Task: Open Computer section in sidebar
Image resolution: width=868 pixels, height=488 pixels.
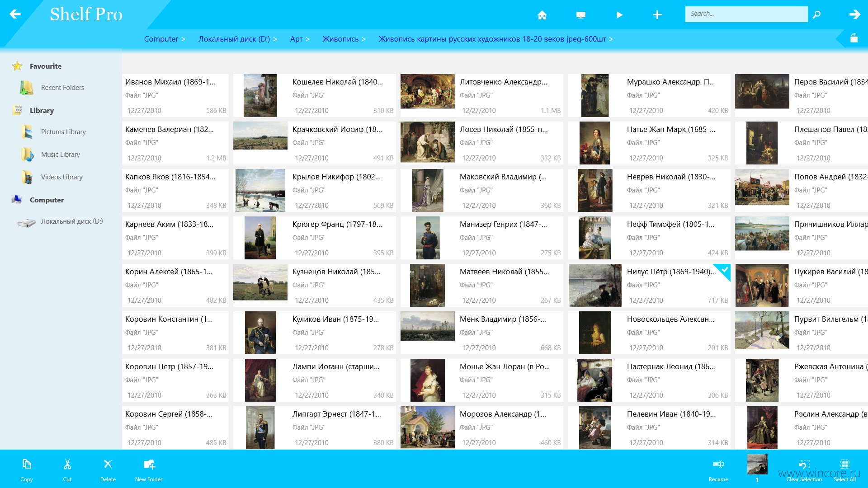Action: tap(47, 200)
